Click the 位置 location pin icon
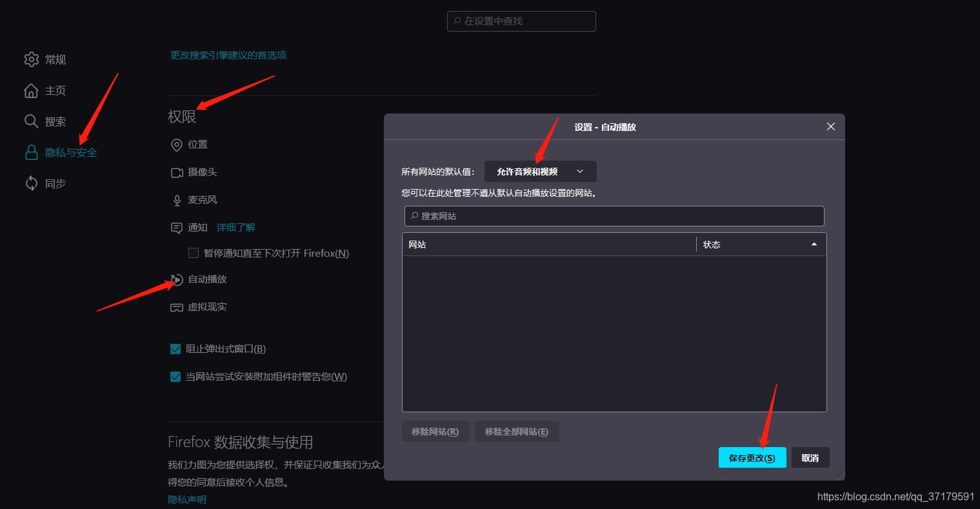 click(x=176, y=145)
